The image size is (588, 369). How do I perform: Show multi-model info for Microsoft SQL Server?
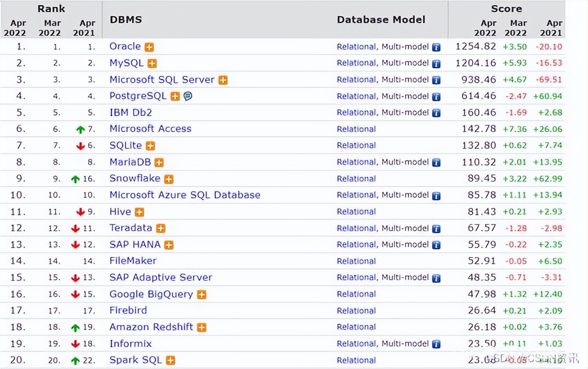coord(436,80)
